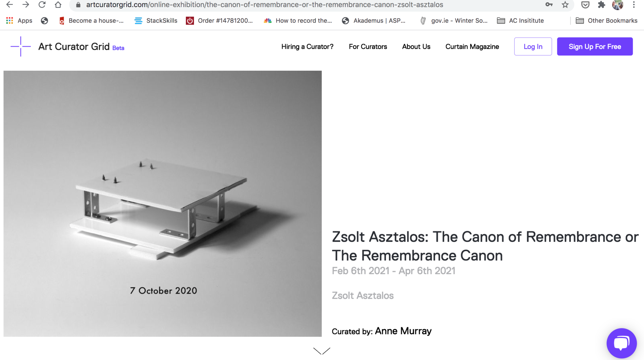This screenshot has height=360, width=644.
Task: Click the browser back arrow
Action: pyautogui.click(x=9, y=5)
